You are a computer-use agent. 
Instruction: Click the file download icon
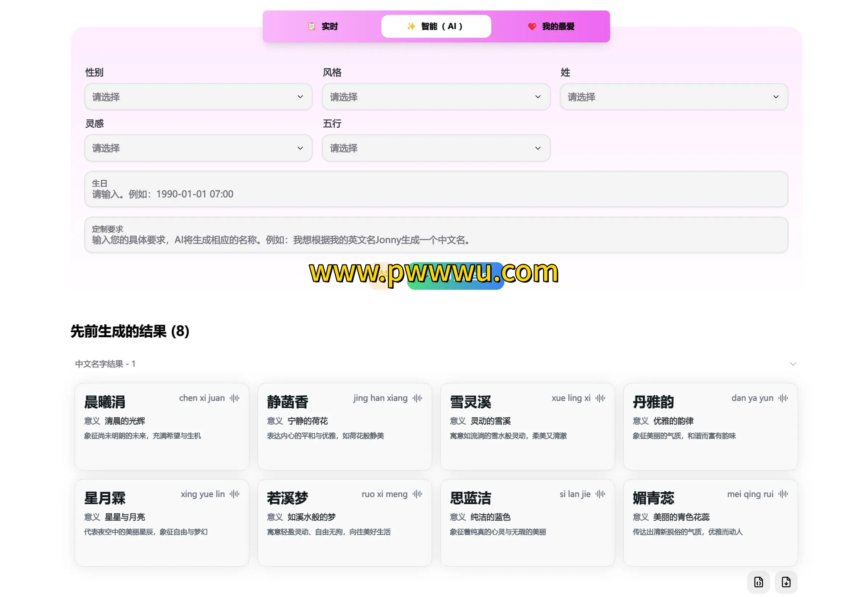click(x=786, y=582)
